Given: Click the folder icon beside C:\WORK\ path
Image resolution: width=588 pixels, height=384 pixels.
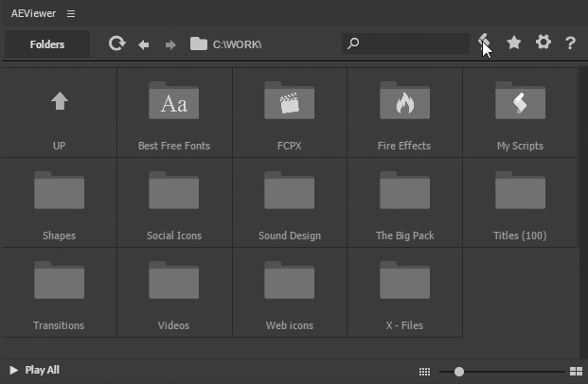Looking at the screenshot, I should (199, 44).
